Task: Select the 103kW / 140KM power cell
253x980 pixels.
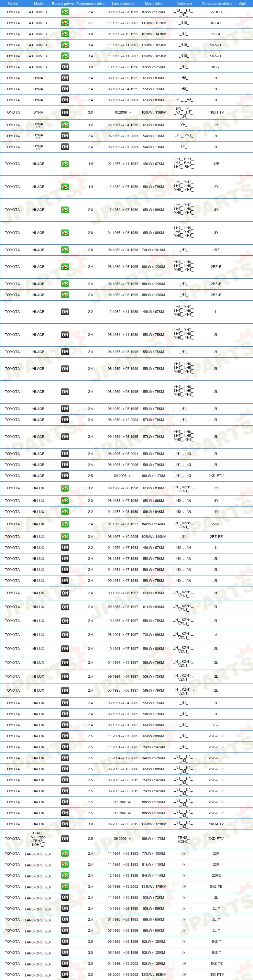Action: coord(154,537)
